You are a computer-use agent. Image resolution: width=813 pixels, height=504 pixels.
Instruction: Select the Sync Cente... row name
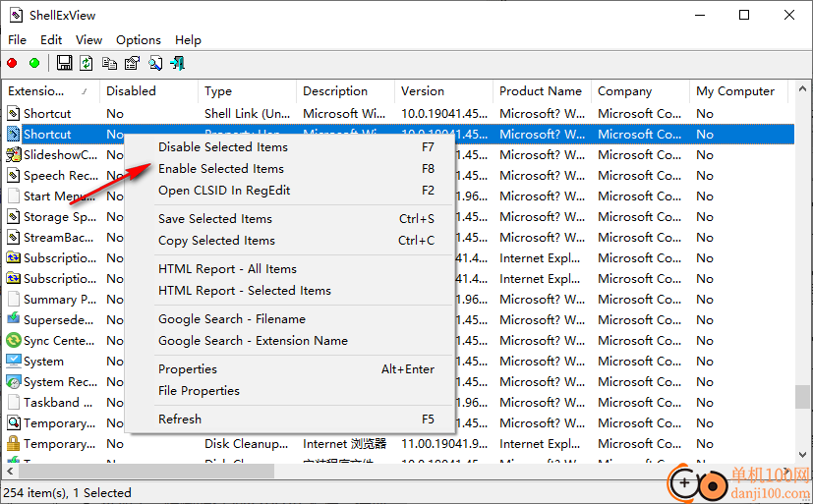pos(59,340)
